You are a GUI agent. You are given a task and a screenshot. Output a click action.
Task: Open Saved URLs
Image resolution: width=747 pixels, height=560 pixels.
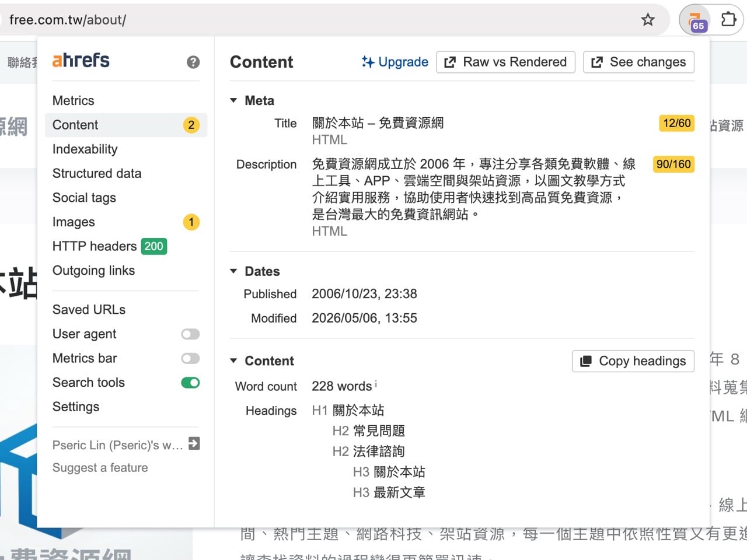[x=89, y=310]
